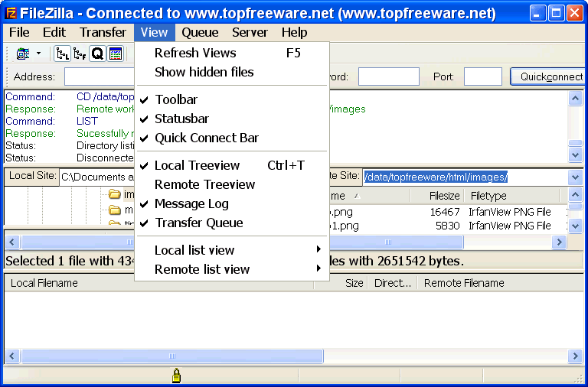588x387 pixels.
Task: Sort remote files by Filesize column
Action: pos(437,196)
